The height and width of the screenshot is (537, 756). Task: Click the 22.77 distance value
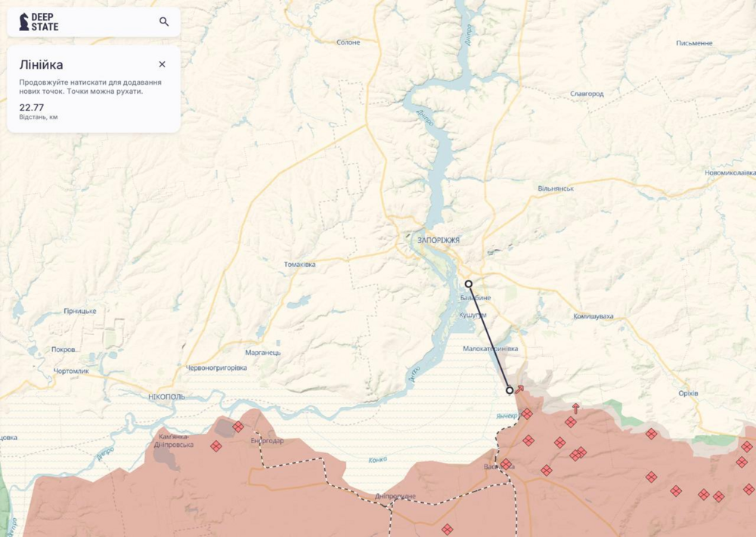coord(31,107)
